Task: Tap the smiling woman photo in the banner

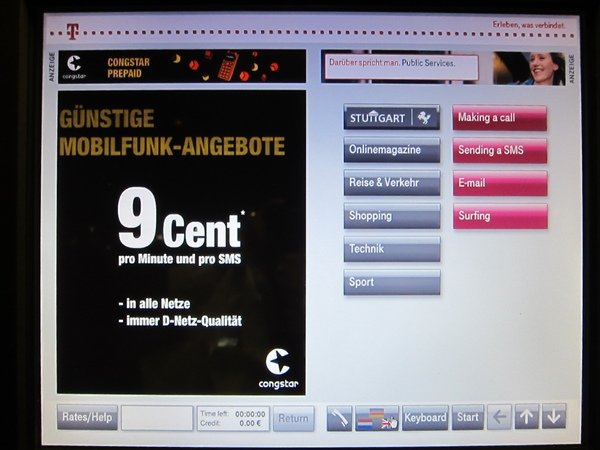Action: click(529, 68)
